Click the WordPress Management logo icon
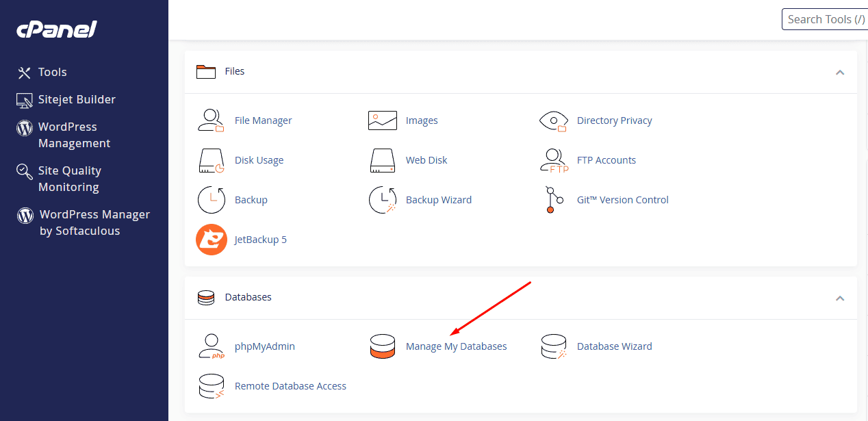 25,127
